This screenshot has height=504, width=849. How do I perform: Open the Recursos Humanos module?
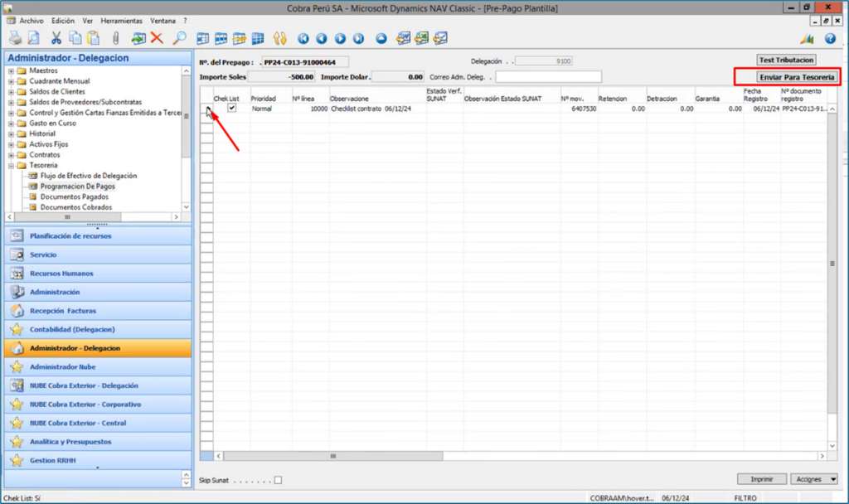coord(98,274)
